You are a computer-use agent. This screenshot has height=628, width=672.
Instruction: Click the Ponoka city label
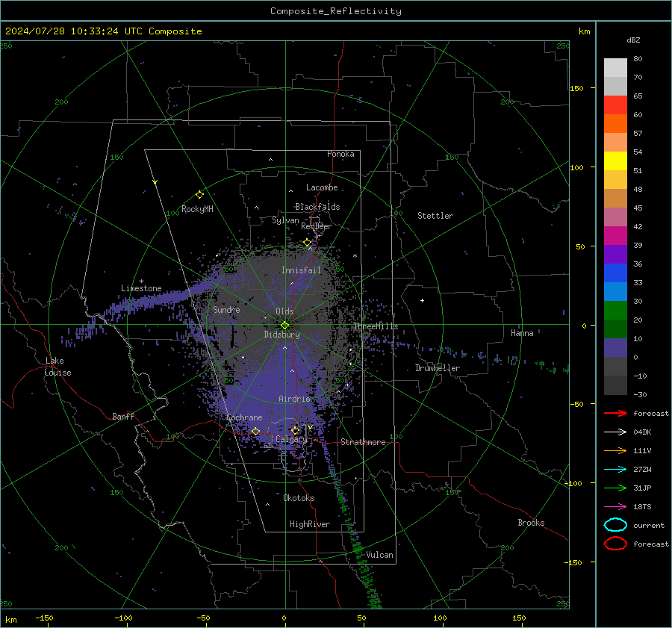tap(340, 154)
